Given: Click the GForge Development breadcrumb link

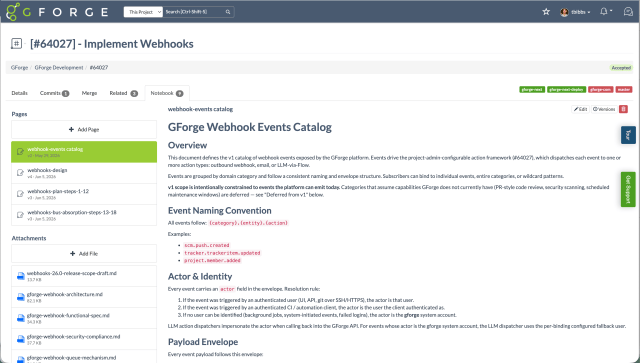Looking at the screenshot, I should 59,68.
